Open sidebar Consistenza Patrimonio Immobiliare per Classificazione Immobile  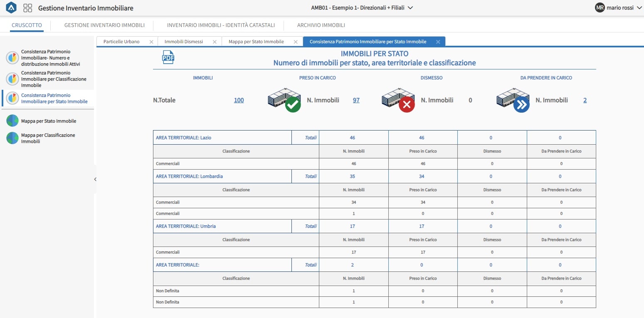(x=54, y=79)
